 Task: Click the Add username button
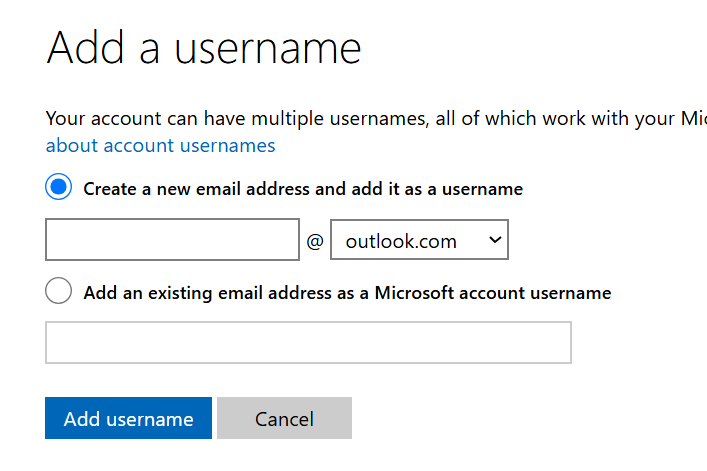[129, 418]
